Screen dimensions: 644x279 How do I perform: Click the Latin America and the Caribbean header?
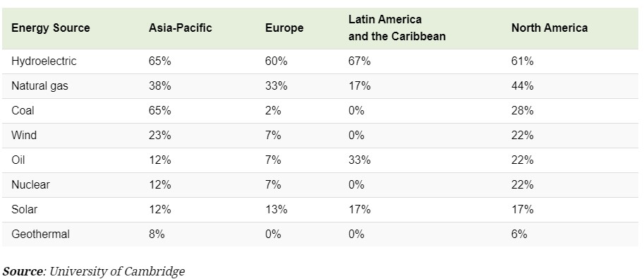pyautogui.click(x=396, y=28)
